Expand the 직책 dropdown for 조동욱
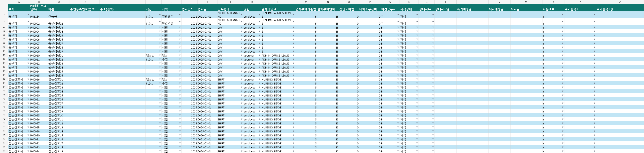This screenshot has width=644, height=153. [180, 15]
